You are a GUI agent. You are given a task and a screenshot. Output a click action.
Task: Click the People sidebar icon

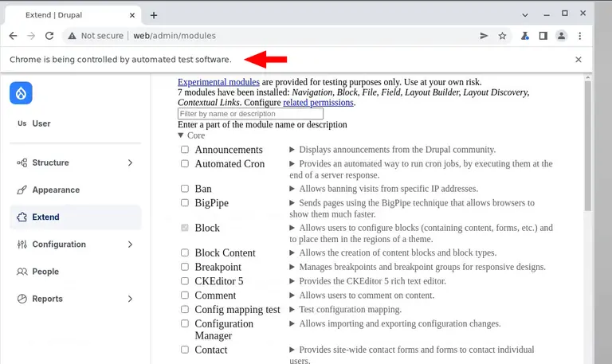point(22,272)
